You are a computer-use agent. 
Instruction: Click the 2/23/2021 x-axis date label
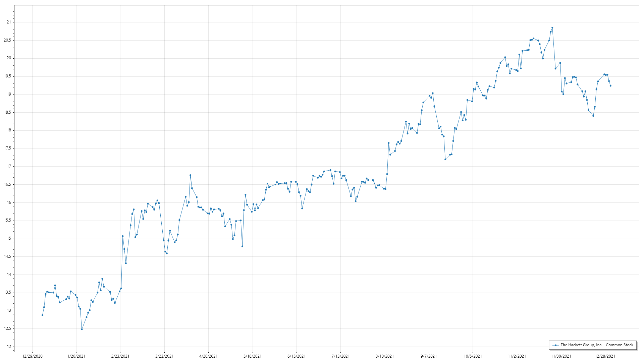pos(120,356)
